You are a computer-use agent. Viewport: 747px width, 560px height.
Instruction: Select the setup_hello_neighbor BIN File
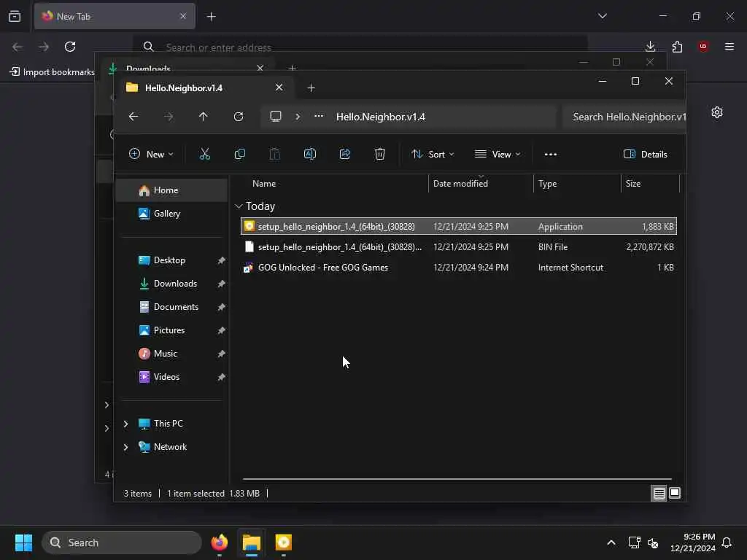458,246
